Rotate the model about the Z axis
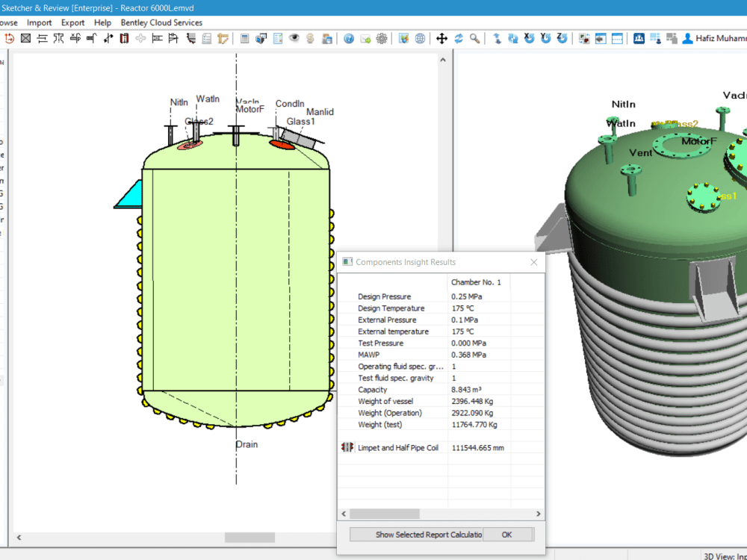This screenshot has width=747, height=560. pyautogui.click(x=560, y=37)
